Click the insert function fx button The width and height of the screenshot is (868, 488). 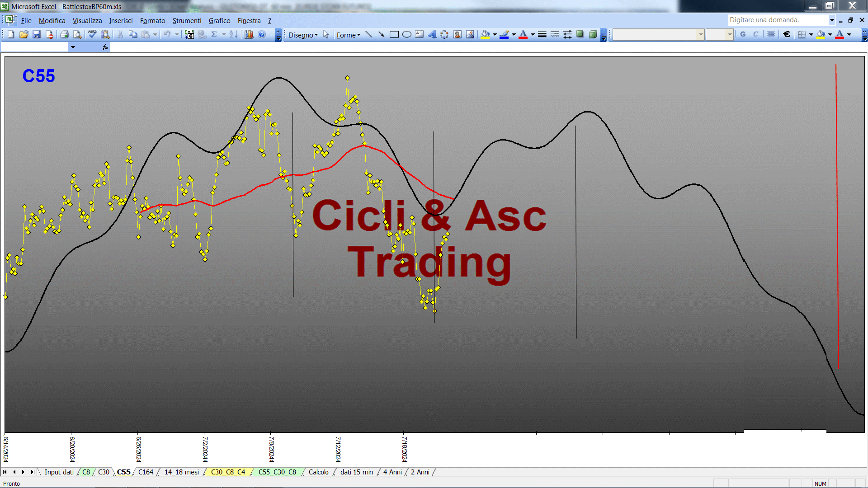[105, 47]
